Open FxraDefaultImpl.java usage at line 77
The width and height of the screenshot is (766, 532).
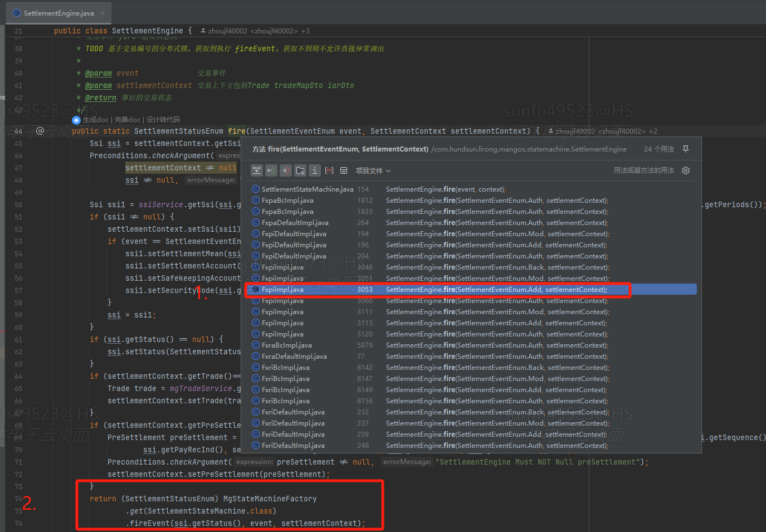[x=294, y=357]
